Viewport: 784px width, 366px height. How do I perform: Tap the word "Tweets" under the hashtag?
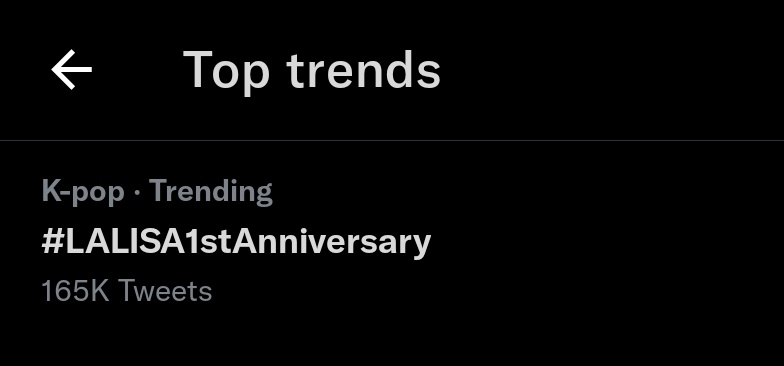pyautogui.click(x=165, y=291)
